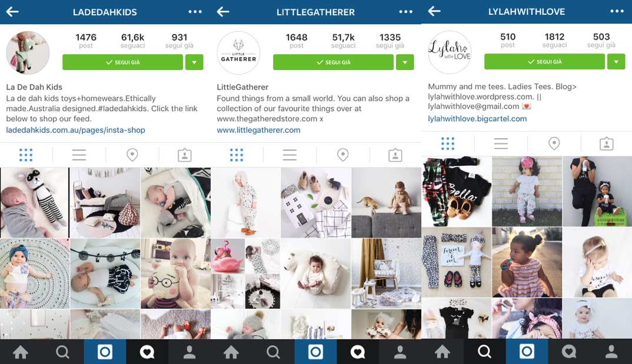Switch to grid view on LYLAHWITHLOVE profile
Screen dimensions: 632x364
(448, 143)
